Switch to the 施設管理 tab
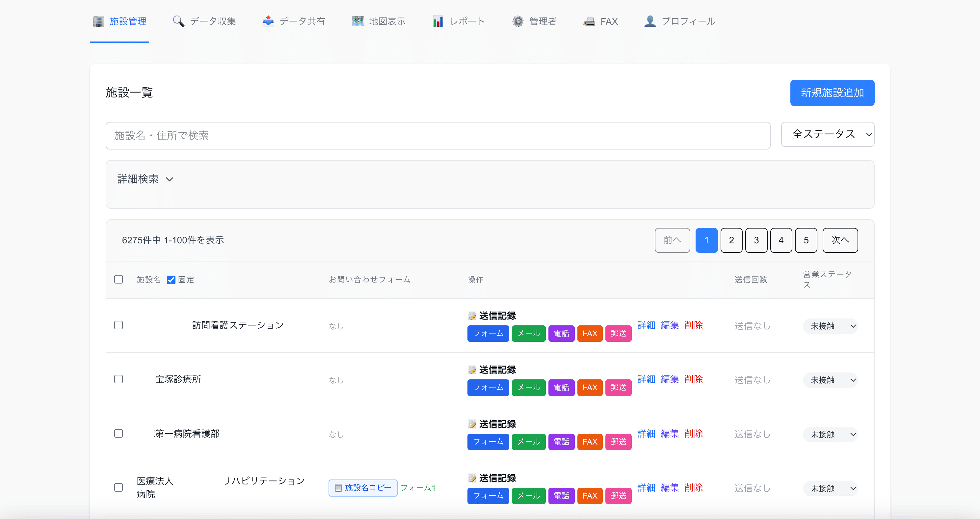The width and height of the screenshot is (980, 519). (x=119, y=21)
